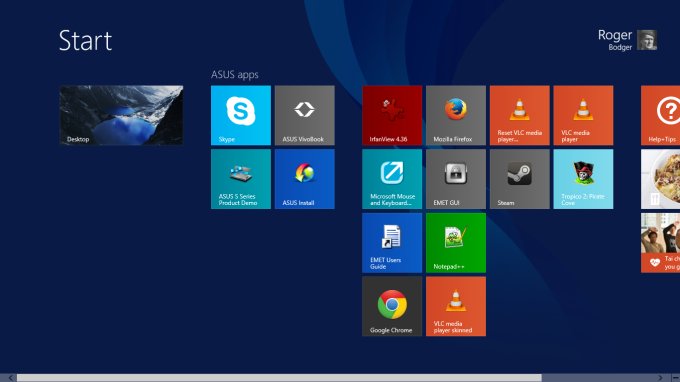Click Roger Bodger's user account picture
The height and width of the screenshot is (382, 680).
[x=647, y=40]
